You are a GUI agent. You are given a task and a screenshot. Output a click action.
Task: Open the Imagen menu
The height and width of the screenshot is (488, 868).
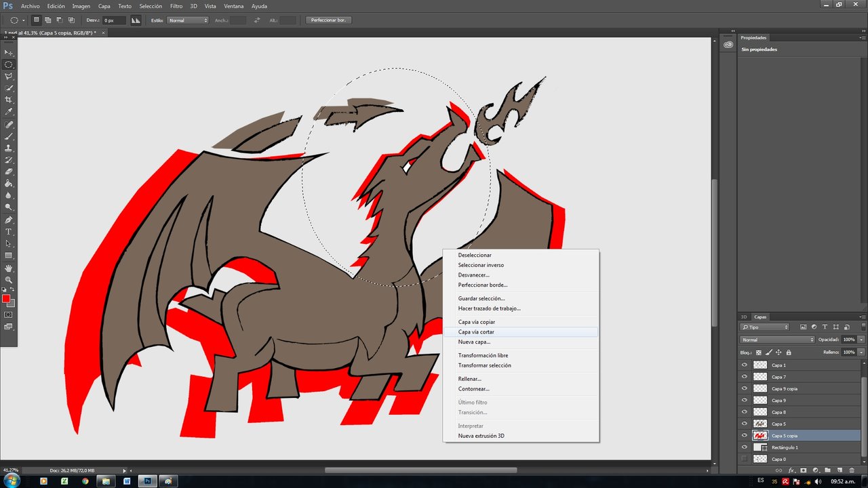[81, 6]
